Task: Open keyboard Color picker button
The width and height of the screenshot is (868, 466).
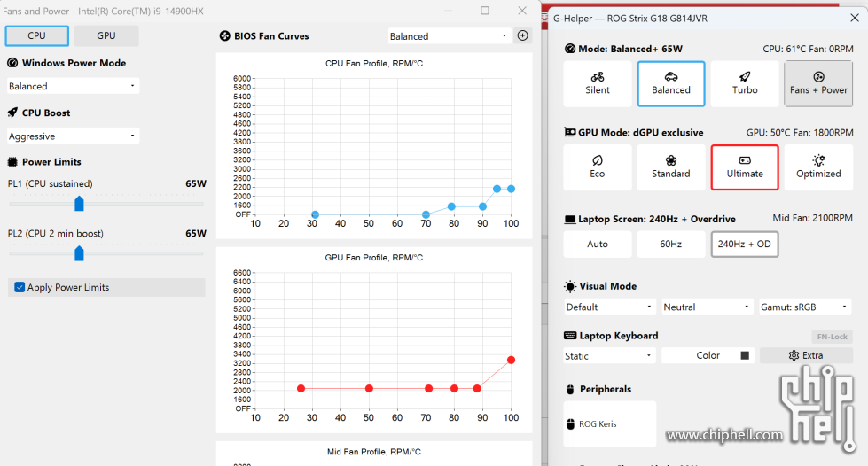Action: [708, 355]
